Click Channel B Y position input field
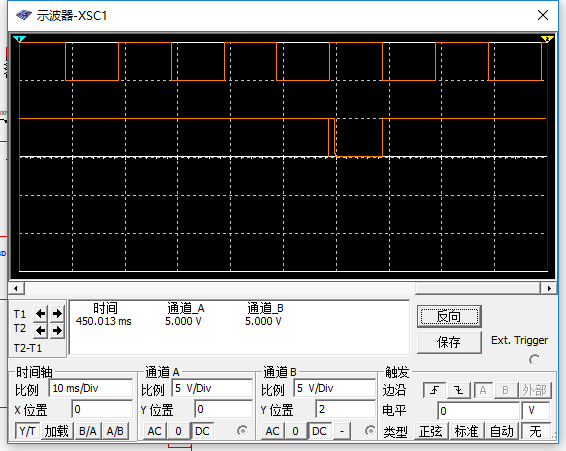Image resolution: width=566 pixels, height=451 pixels. coord(346,409)
